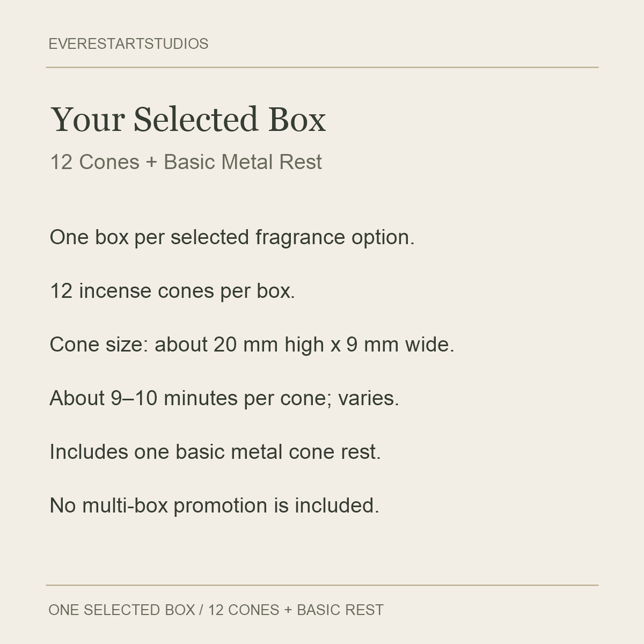Click the footer 'ONE SELECTED BOX' caption
This screenshot has width=644, height=644.
click(x=122, y=610)
